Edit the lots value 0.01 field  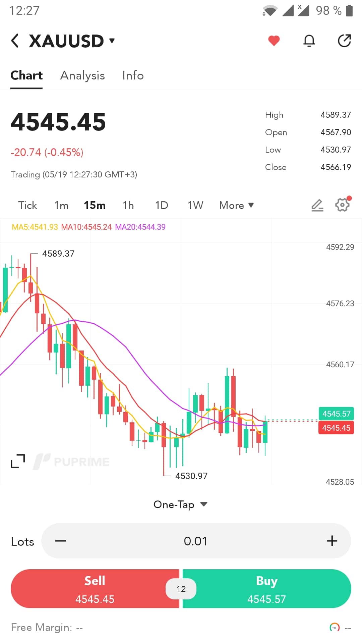coord(196,541)
